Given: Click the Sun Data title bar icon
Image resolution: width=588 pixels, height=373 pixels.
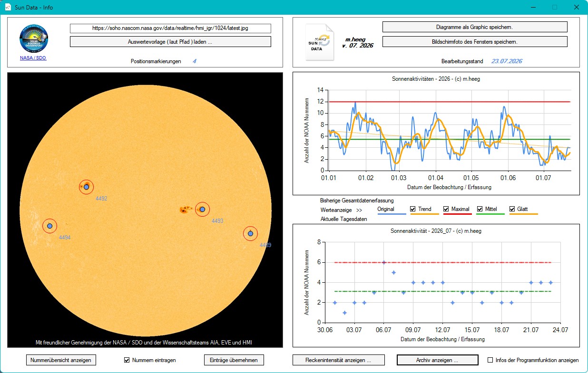Looking at the screenshot, I should point(8,8).
